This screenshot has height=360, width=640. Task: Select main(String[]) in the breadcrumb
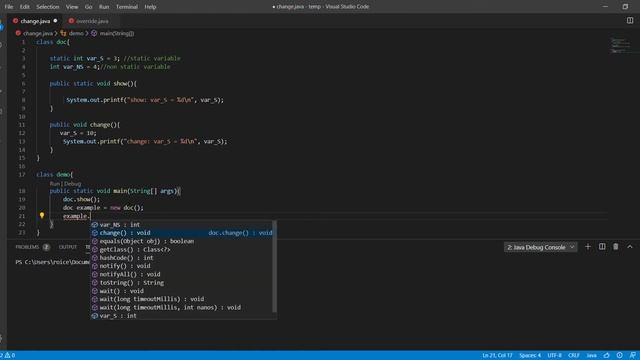pyautogui.click(x=117, y=33)
